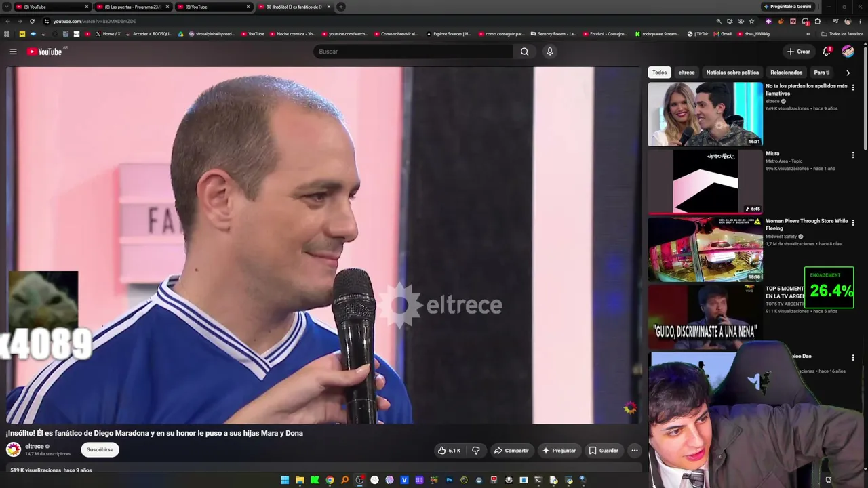The image size is (868, 488).
Task: Open a new browser tab
Action: (x=341, y=7)
